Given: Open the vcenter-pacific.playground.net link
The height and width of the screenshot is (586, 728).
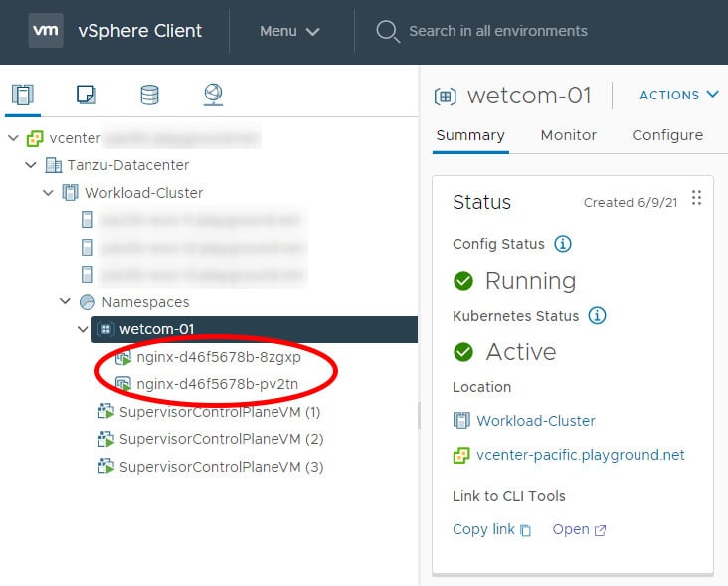Looking at the screenshot, I should click(x=581, y=455).
